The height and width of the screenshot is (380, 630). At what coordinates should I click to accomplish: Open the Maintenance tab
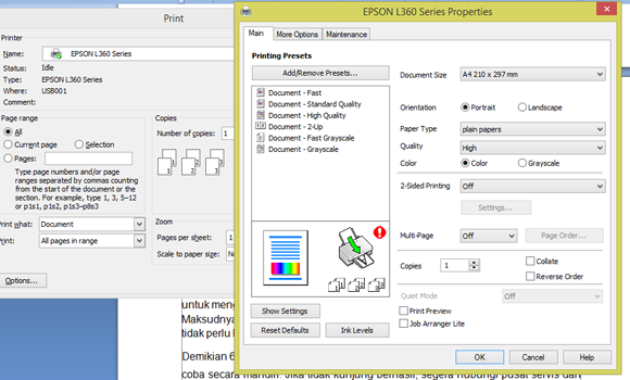click(346, 34)
